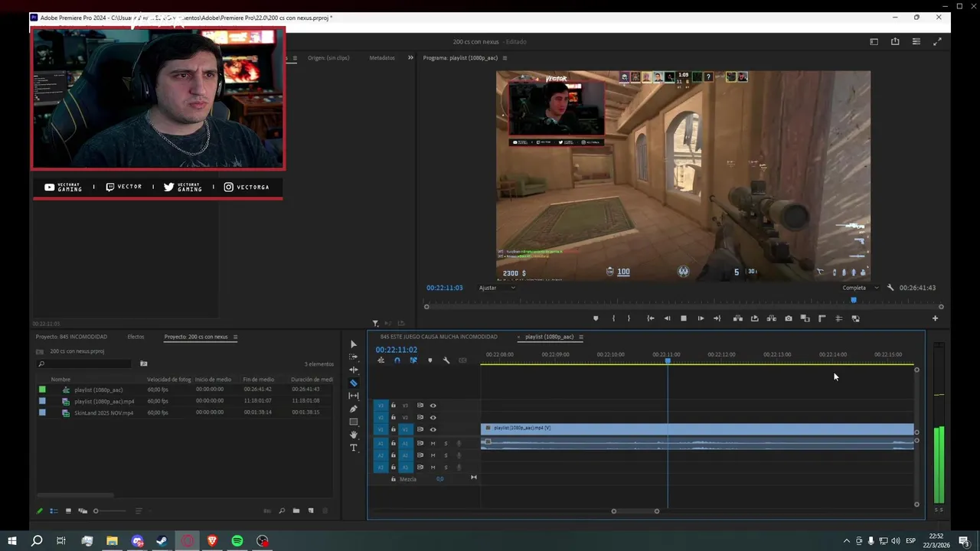Toggle project writable pencil icon
Image resolution: width=980 pixels, height=551 pixels.
pyautogui.click(x=40, y=510)
